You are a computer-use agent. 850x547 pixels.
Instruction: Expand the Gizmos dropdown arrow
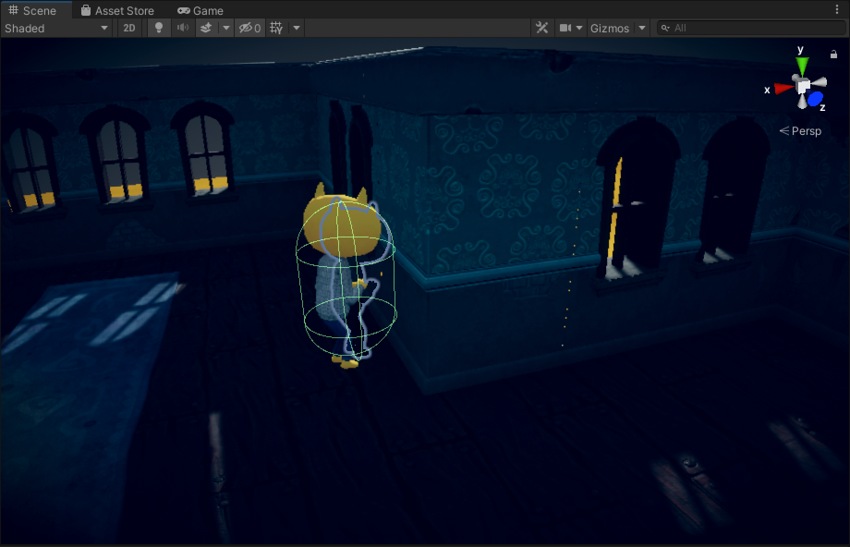[642, 28]
